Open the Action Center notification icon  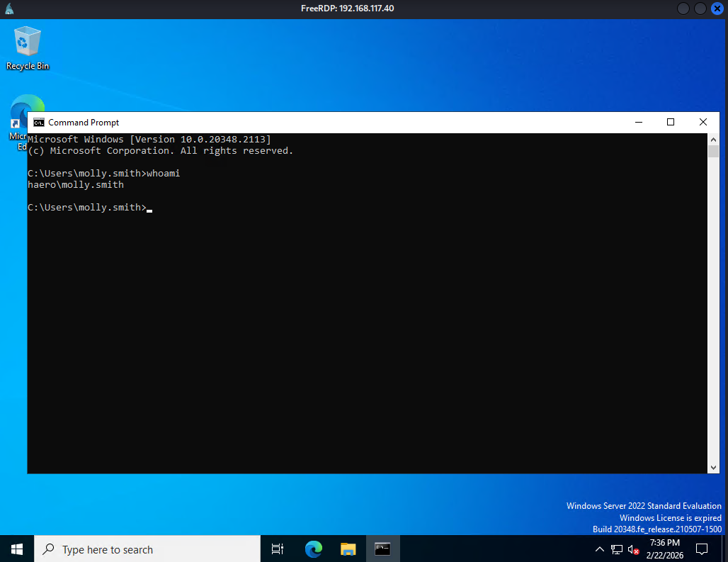(x=702, y=549)
